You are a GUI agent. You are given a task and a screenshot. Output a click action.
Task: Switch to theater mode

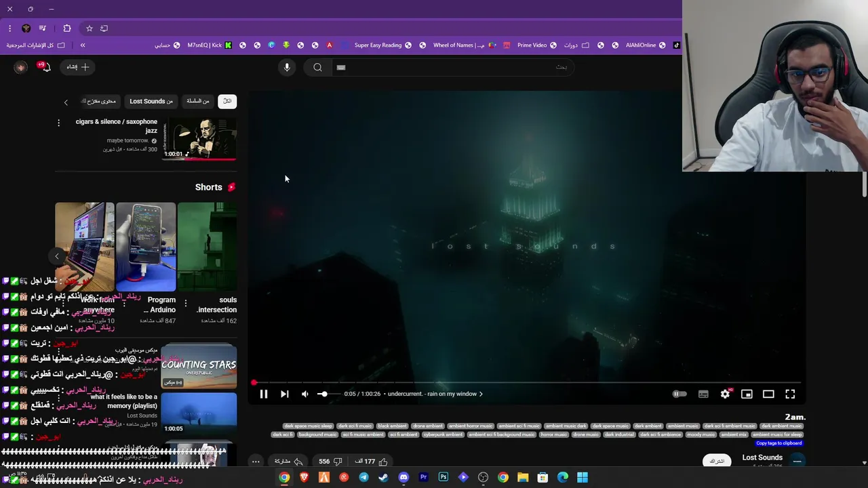point(768,394)
